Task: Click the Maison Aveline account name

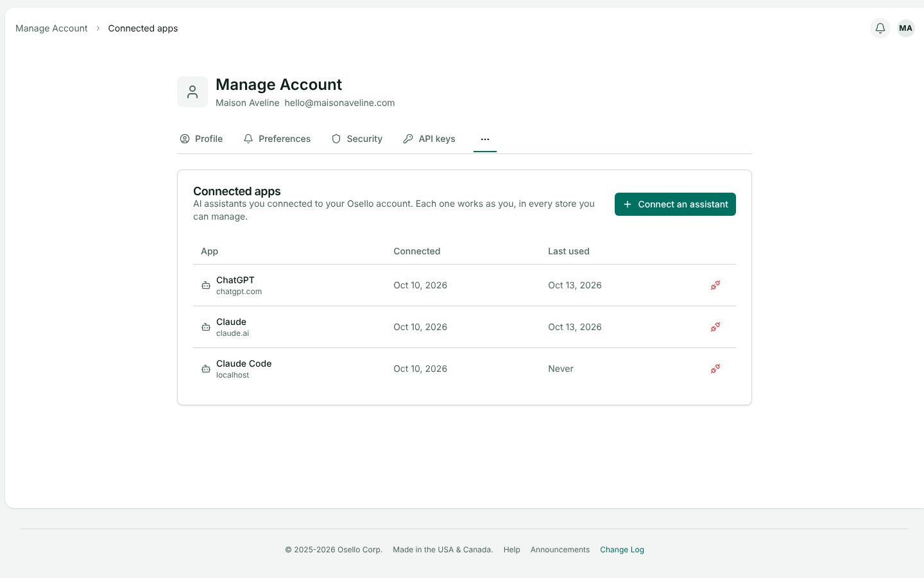Action: 248,103
